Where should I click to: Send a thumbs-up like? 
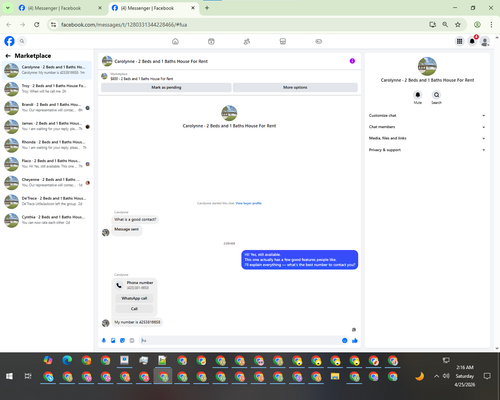tap(355, 340)
